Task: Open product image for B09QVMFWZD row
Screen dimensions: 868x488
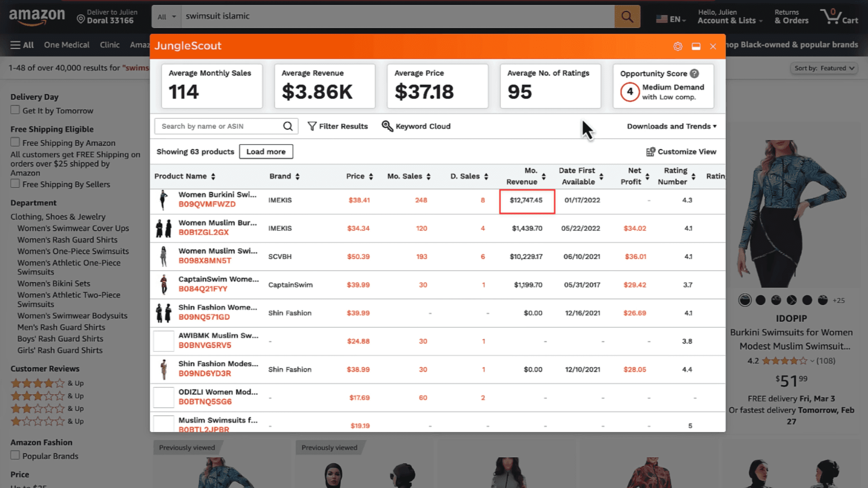Action: point(164,200)
